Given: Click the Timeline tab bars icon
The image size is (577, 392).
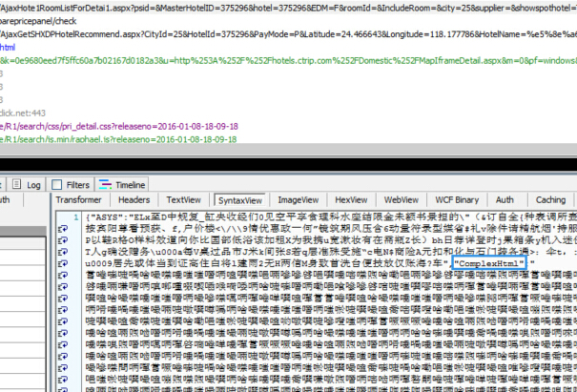Looking at the screenshot, I should point(105,184).
